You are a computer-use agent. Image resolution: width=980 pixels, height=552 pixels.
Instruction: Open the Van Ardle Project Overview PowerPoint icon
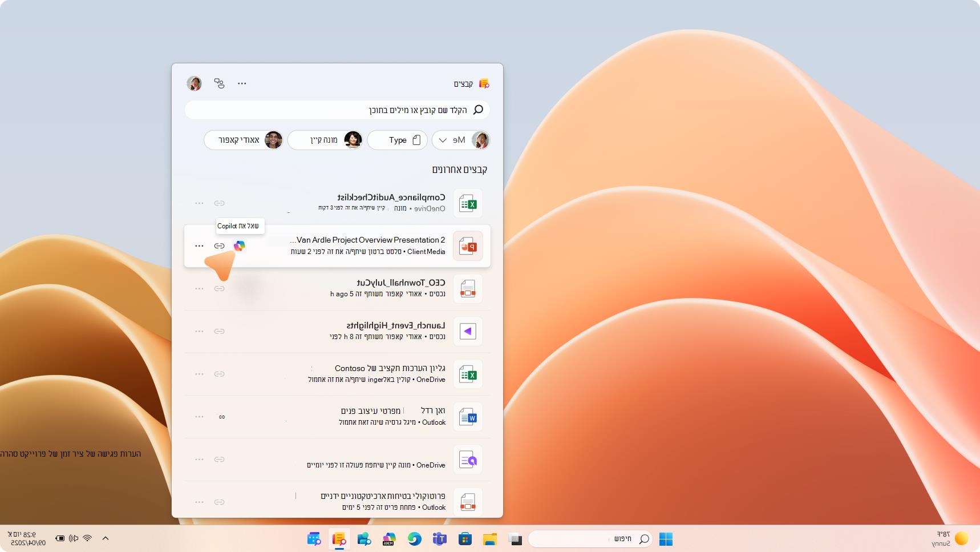(x=468, y=246)
